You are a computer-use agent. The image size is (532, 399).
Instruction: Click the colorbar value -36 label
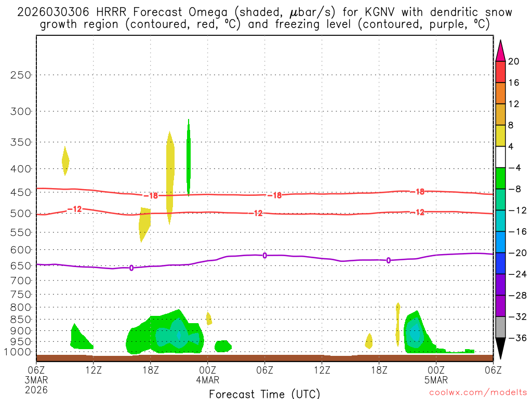[517, 338]
